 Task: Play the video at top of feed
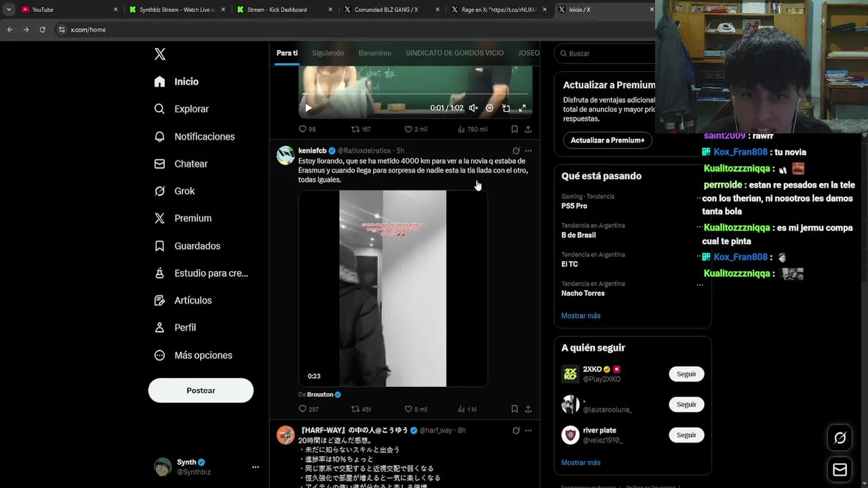pos(308,108)
